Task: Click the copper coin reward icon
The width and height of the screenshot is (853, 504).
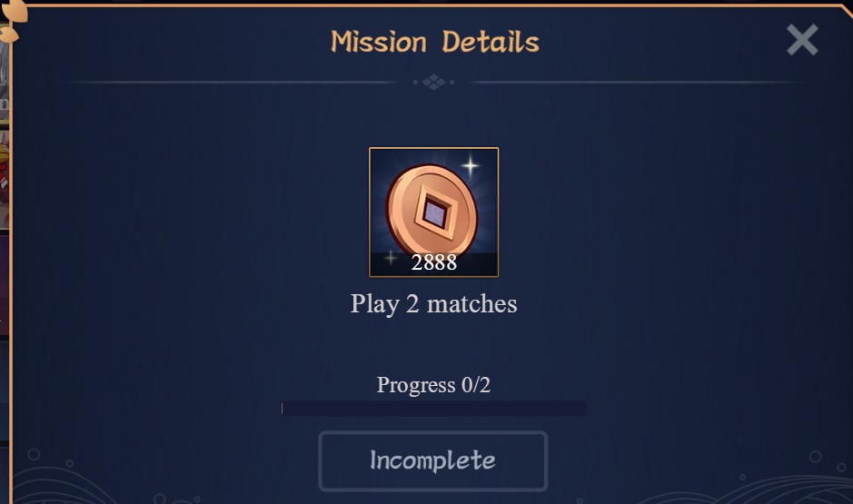Action: pos(431,212)
